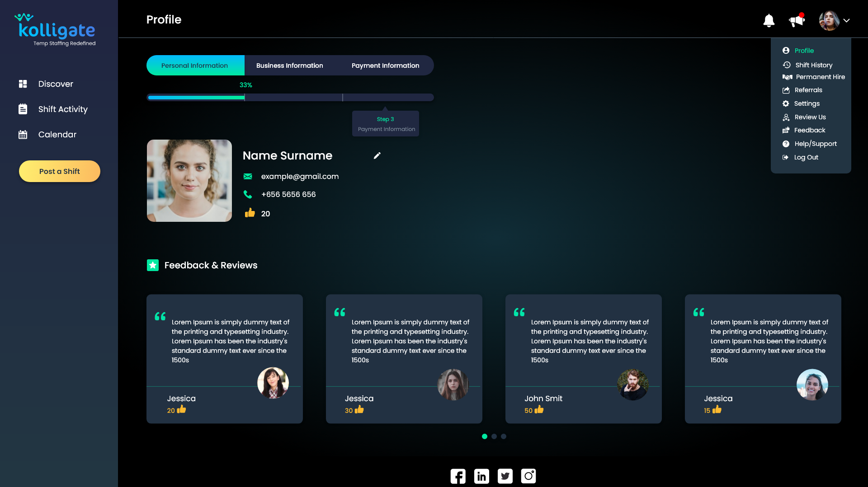Click the pencil edit icon beside Name Surname
This screenshot has width=868, height=487.
point(377,156)
